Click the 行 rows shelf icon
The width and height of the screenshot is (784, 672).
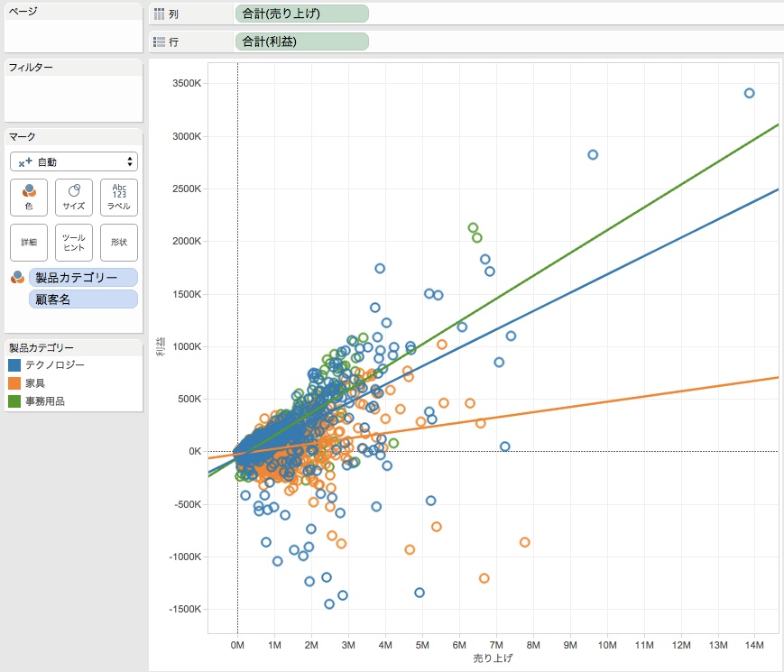(x=160, y=42)
